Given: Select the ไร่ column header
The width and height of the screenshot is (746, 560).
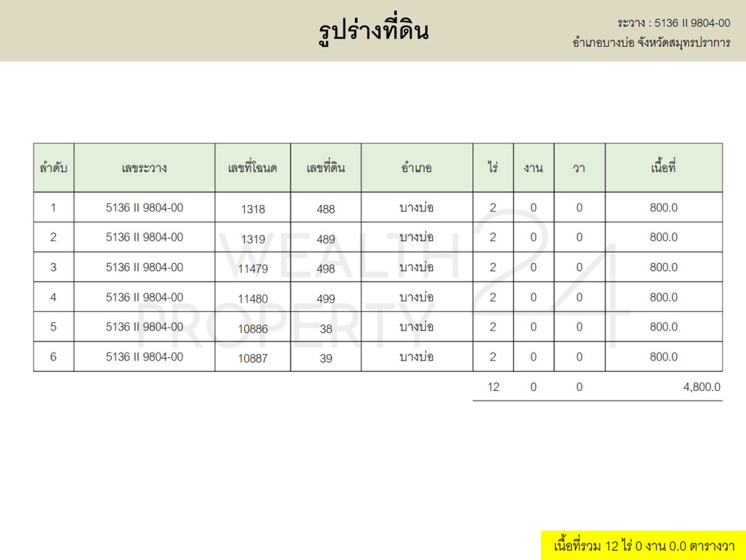Looking at the screenshot, I should coord(492,167).
